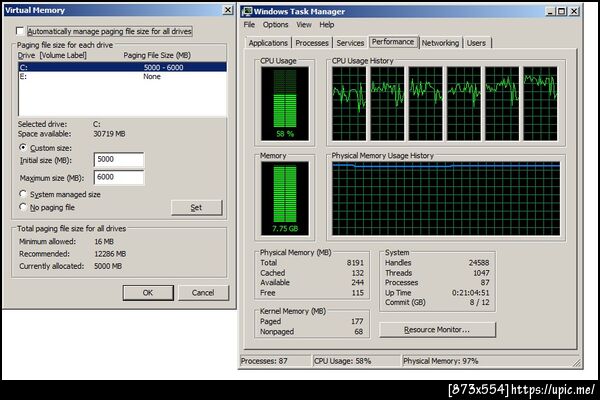Click the Commit (GB) value 8 / 12
Viewport: 600px width, 400px height.
(x=479, y=302)
